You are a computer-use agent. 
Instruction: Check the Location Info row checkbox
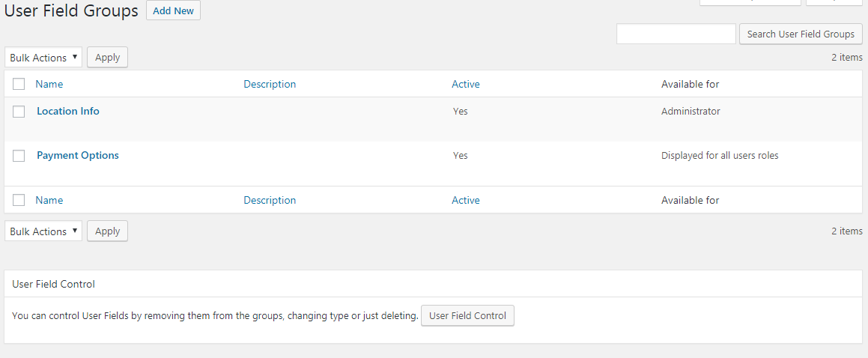click(x=19, y=111)
